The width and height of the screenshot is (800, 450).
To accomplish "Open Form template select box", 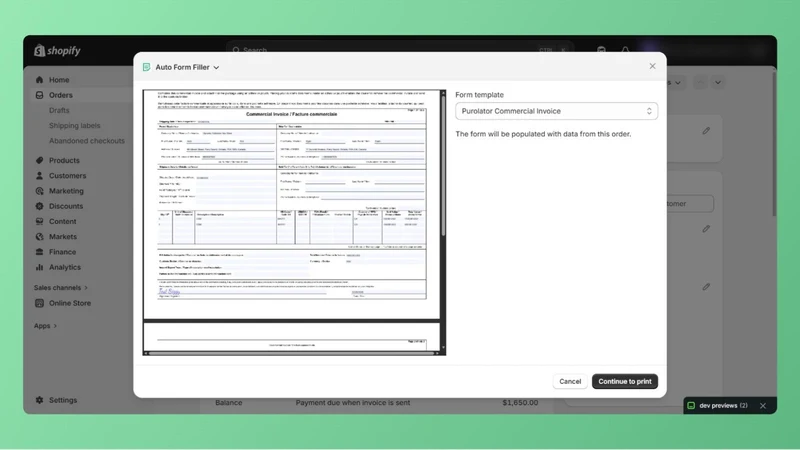I will pyautogui.click(x=556, y=111).
